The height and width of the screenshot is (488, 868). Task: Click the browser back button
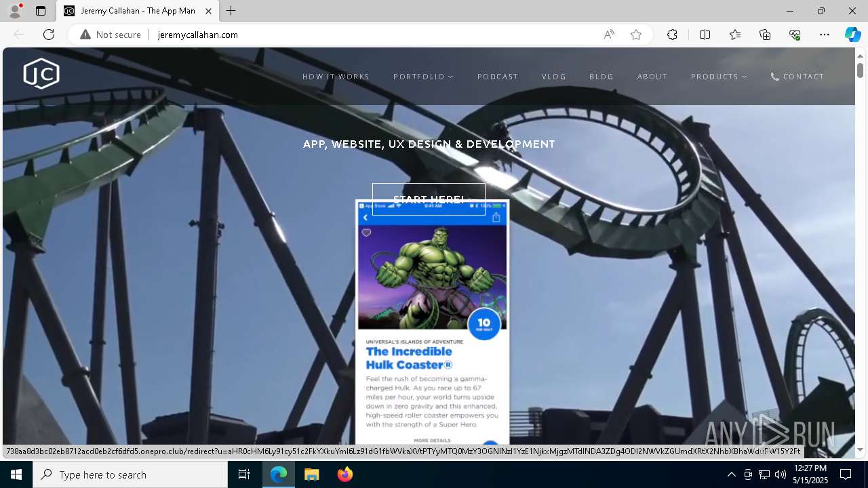click(x=19, y=35)
